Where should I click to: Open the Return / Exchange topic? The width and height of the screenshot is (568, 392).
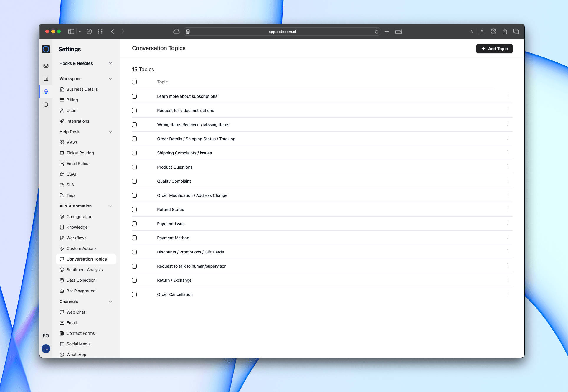[174, 280]
